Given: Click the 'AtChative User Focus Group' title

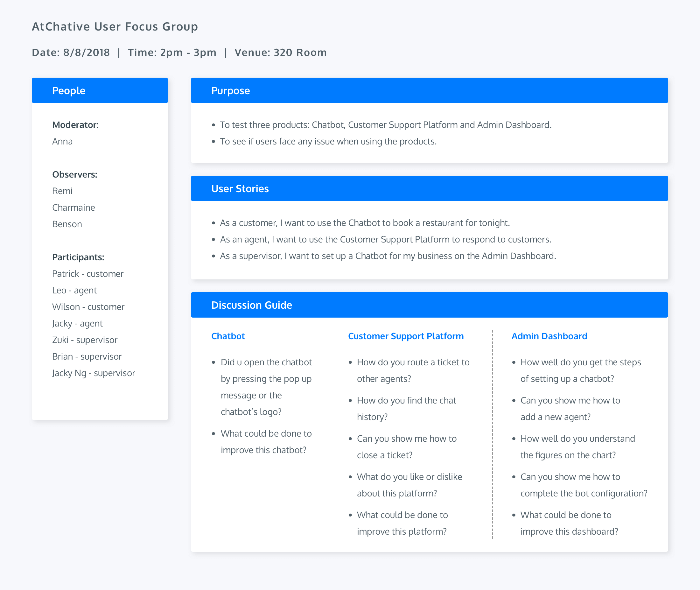Looking at the screenshot, I should click(115, 26).
